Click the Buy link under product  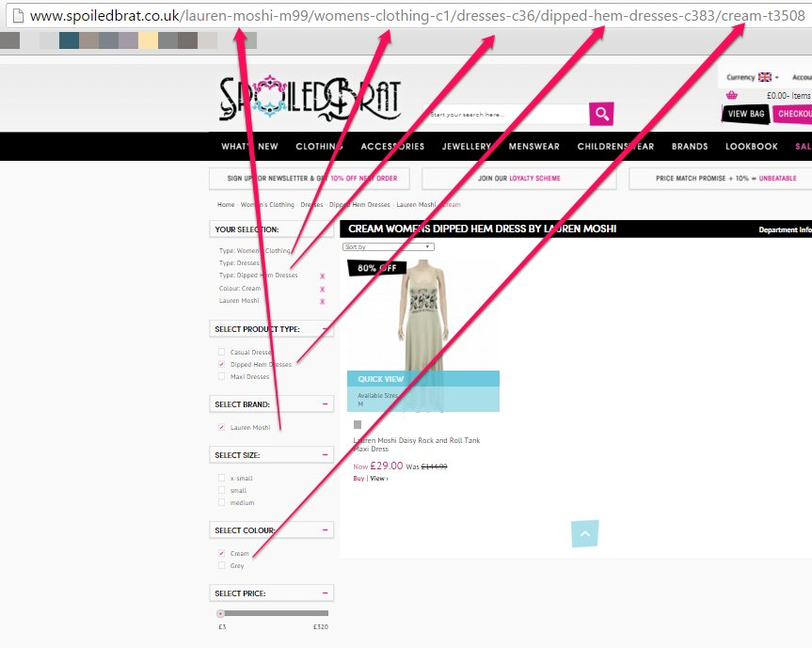(x=358, y=478)
